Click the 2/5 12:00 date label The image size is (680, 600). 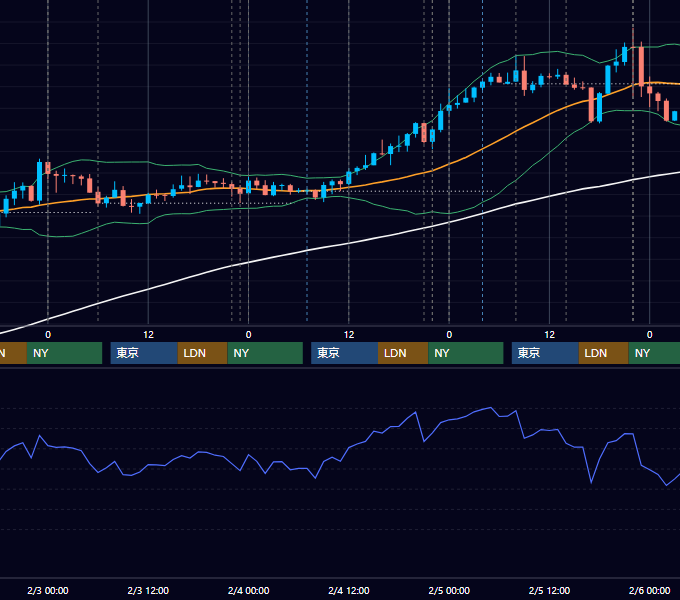pos(549,590)
